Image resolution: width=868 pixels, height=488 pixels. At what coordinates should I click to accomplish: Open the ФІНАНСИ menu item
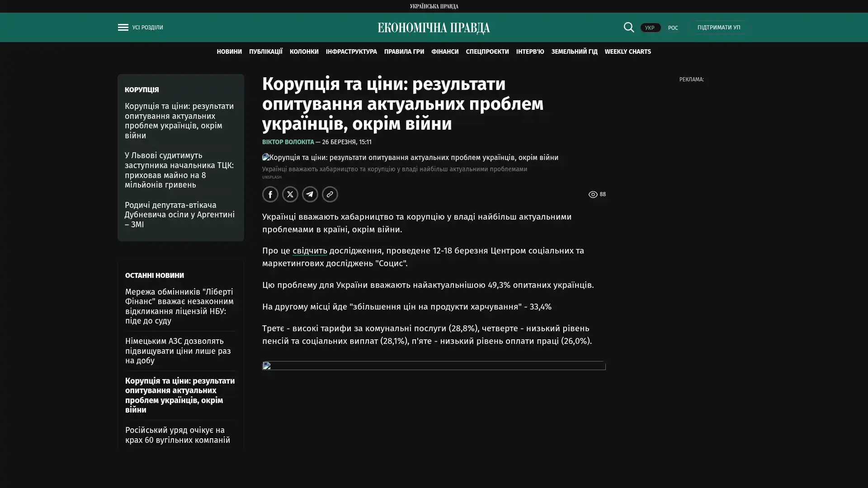[444, 52]
